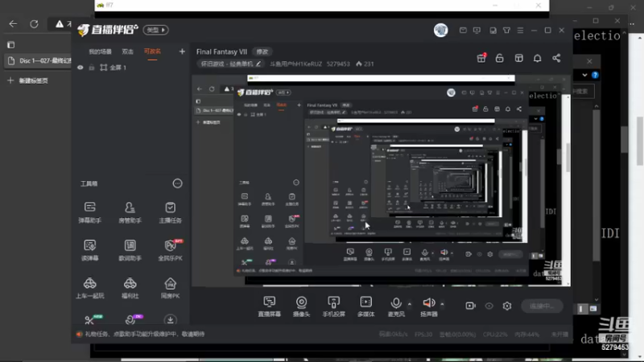Edit the 怀旧游戏 - 经典单机 category tag

click(230, 64)
